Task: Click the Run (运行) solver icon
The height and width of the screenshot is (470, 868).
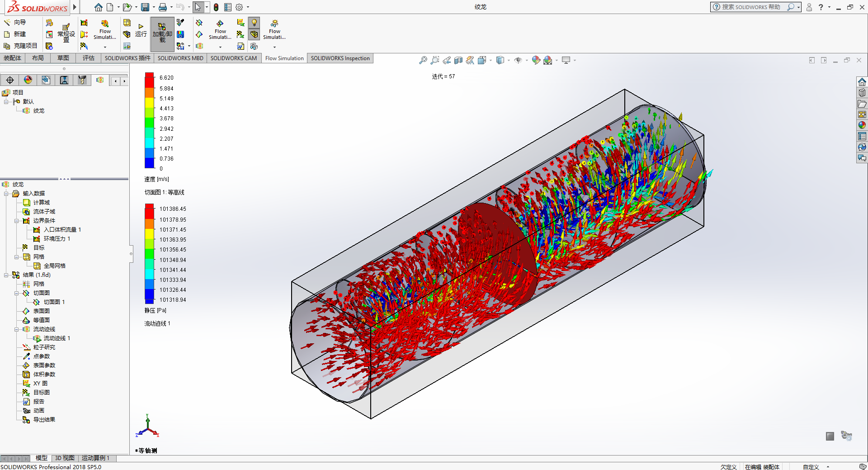Action: pyautogui.click(x=141, y=31)
